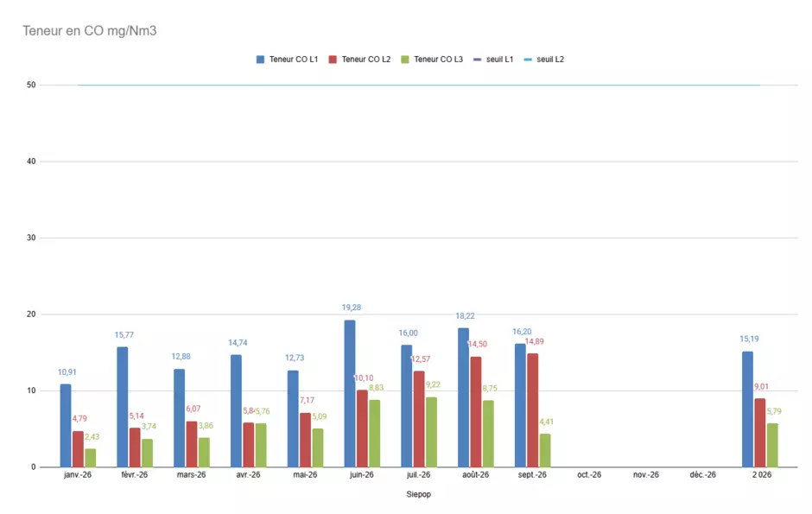
Task: Select the blue L1 bar for juin-26
Action: pos(350,393)
